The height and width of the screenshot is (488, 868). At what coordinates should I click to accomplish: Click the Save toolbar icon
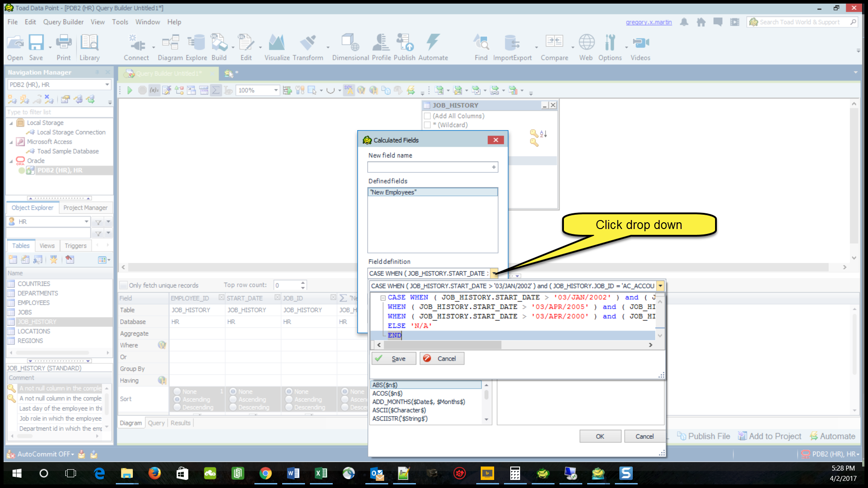36,47
